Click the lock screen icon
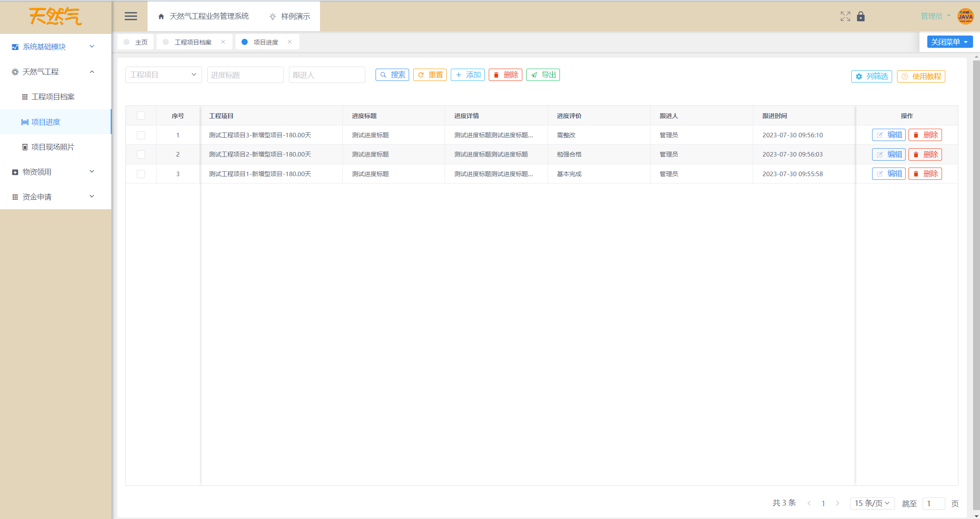Screen dimensions: 980x519 pos(861,16)
